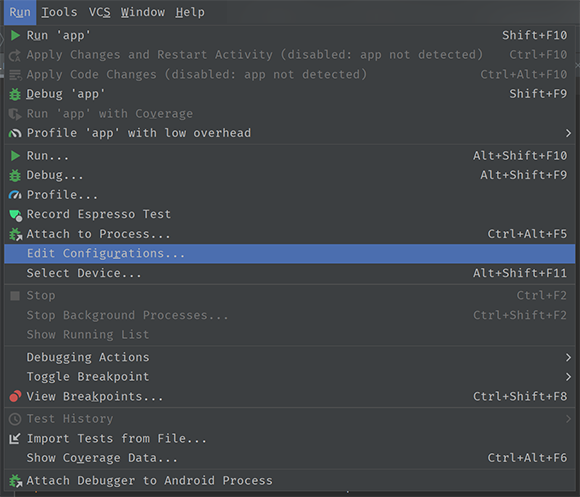
Task: Click the Attach to Process bug icon
Action: click(16, 234)
